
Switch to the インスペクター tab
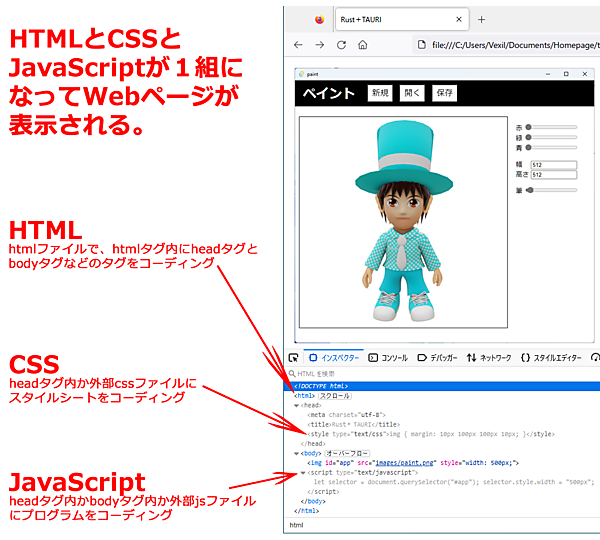(x=334, y=358)
